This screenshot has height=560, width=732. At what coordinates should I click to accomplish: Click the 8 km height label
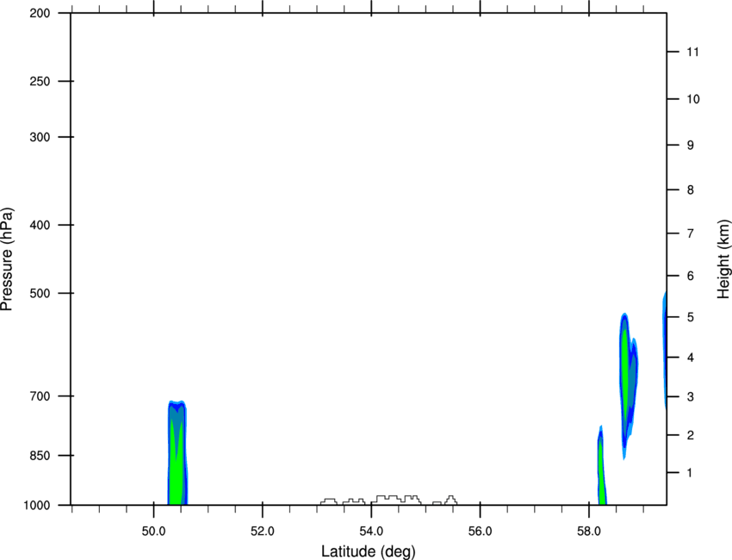pyautogui.click(x=690, y=190)
